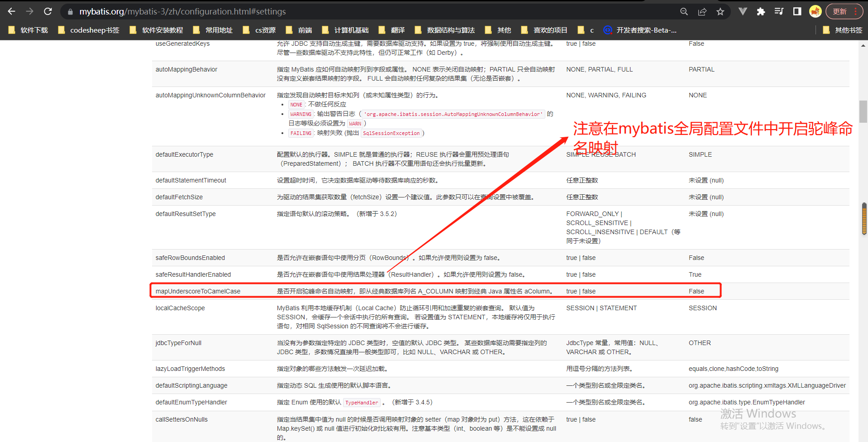Image resolution: width=868 pixels, height=442 pixels.
Task: Select the defaultResultSetType setting name
Action: [x=186, y=214]
